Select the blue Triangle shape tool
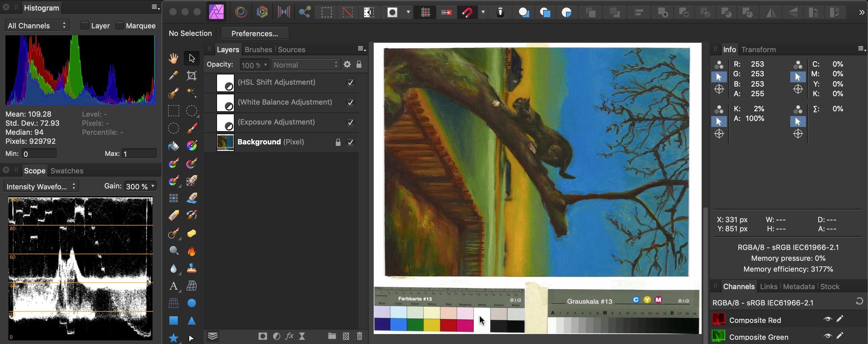The image size is (868, 344). [x=192, y=320]
